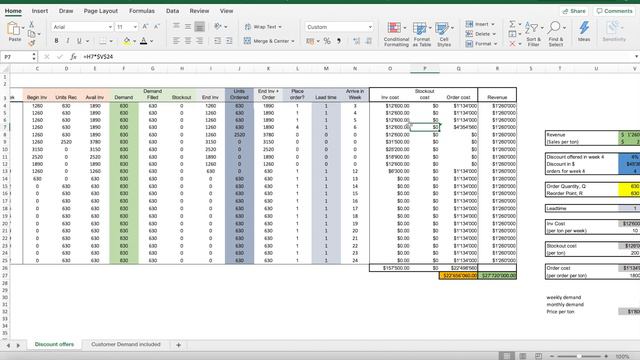The height and width of the screenshot is (360, 640).
Task: Click the Copy icon
Action: (x=32, y=33)
